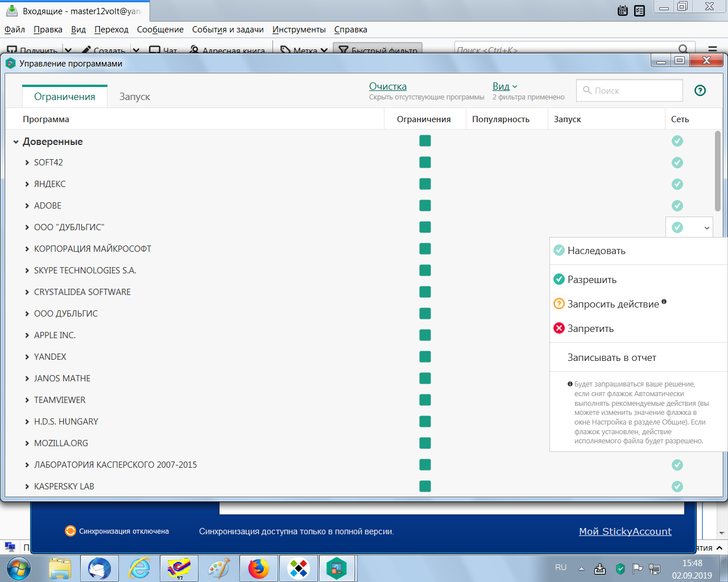728x582 pixels.
Task: Open the Вид filter dropdown in Управление программами
Action: pyautogui.click(x=505, y=86)
